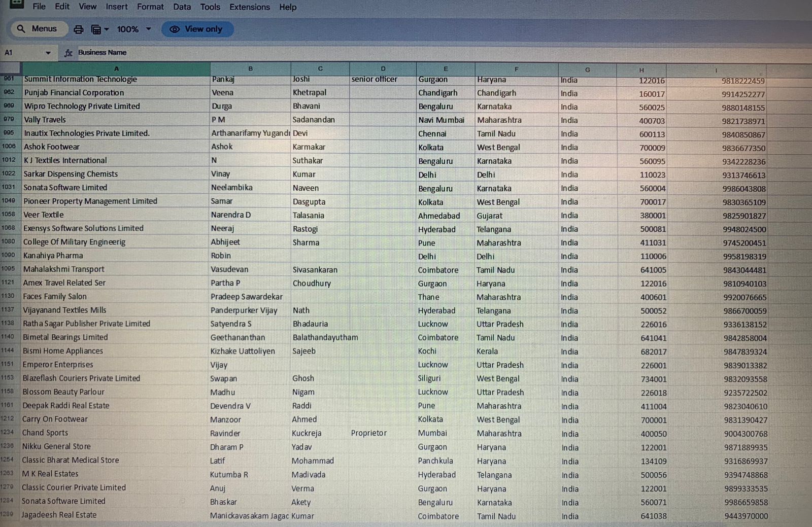Open the filter views icon

[x=96, y=29]
